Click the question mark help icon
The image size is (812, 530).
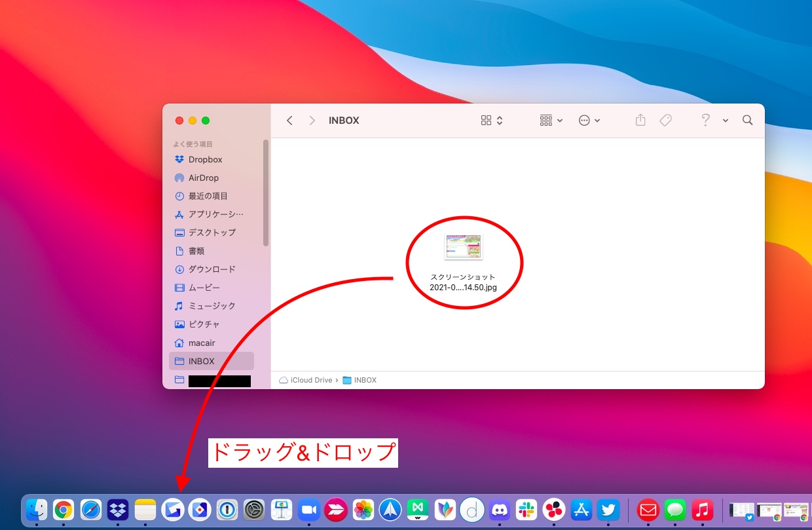(x=705, y=120)
